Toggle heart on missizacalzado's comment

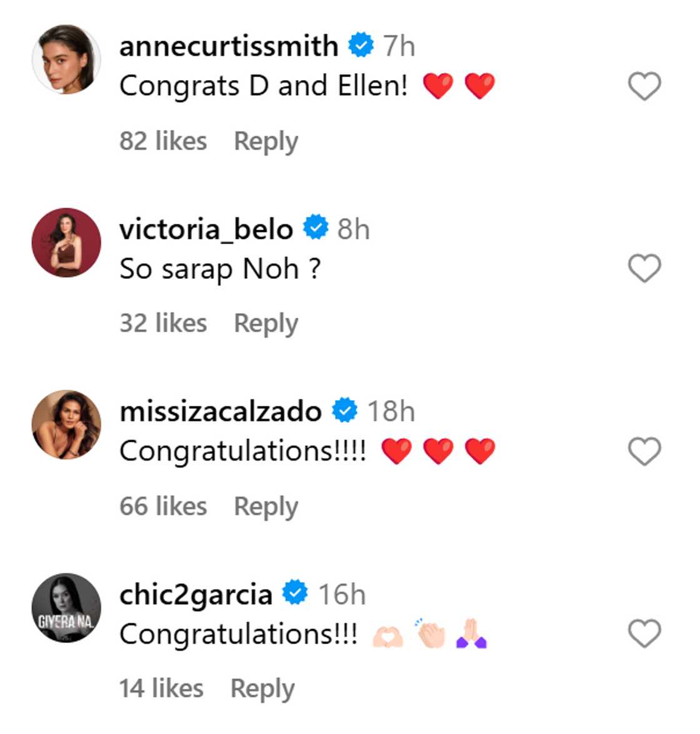644,451
